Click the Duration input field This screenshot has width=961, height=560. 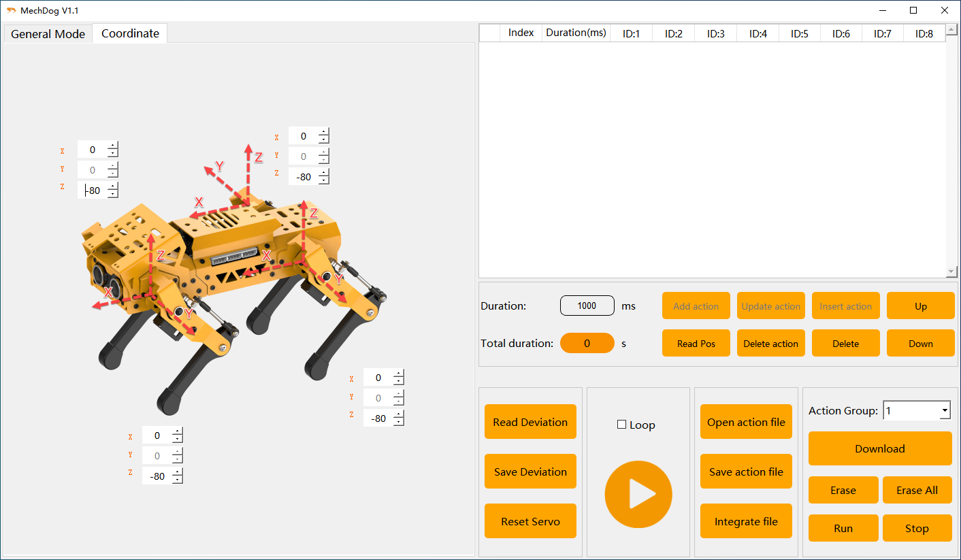(587, 306)
